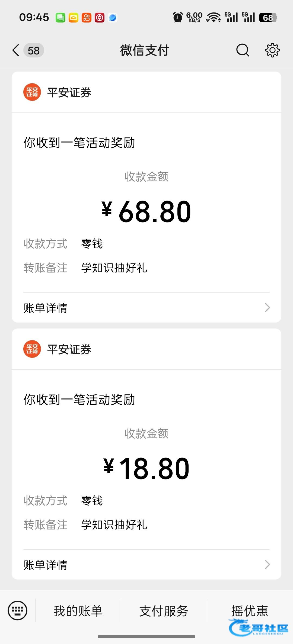The image size is (293, 644).
Task: Tap the battery indicator in status bar
Action: [x=268, y=18]
